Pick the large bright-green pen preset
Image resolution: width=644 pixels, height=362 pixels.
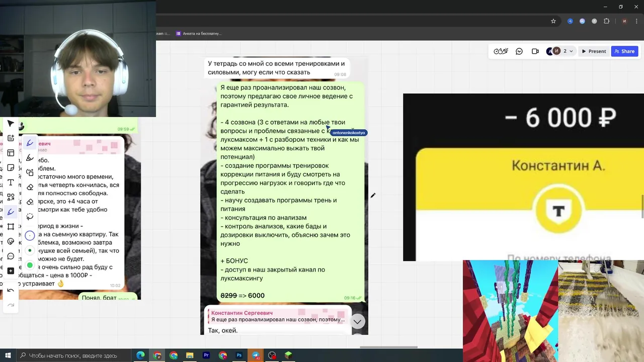(x=30, y=265)
